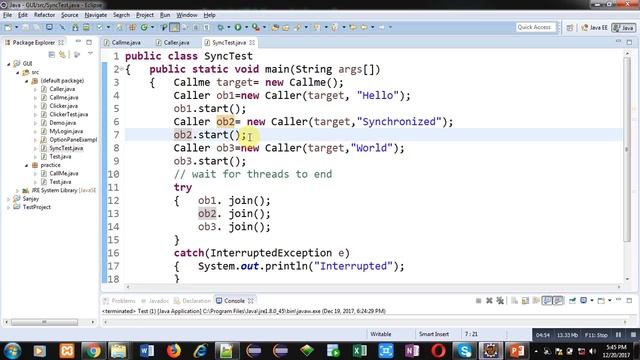Open the Open Console dropdown arrow
The width and height of the screenshot is (640, 360).
click(x=610, y=301)
